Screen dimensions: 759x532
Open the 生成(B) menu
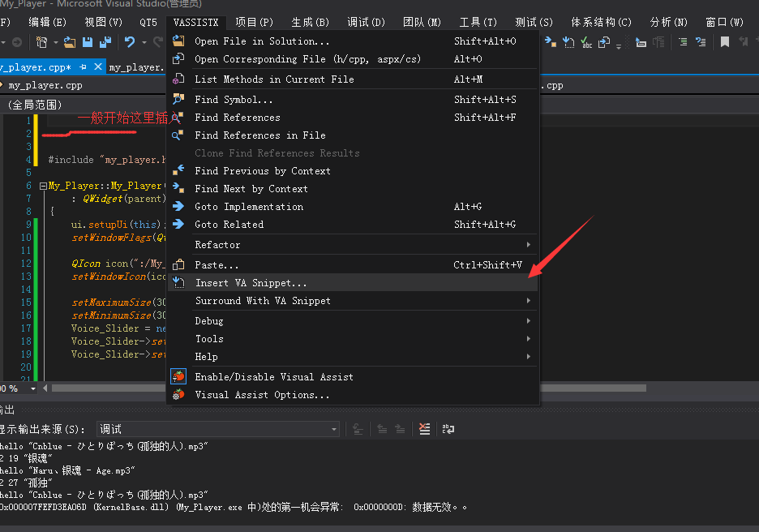(311, 22)
